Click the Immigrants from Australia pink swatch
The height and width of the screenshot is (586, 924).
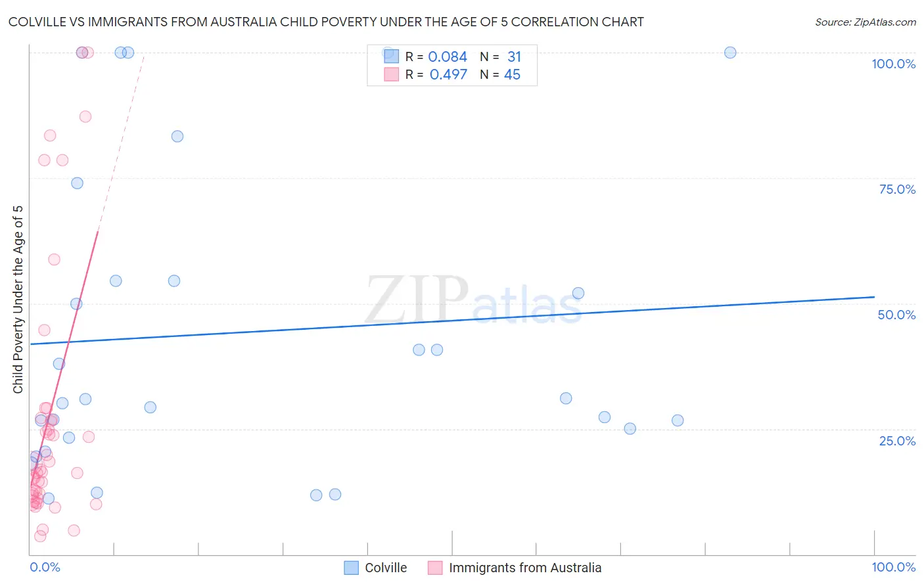pyautogui.click(x=435, y=568)
